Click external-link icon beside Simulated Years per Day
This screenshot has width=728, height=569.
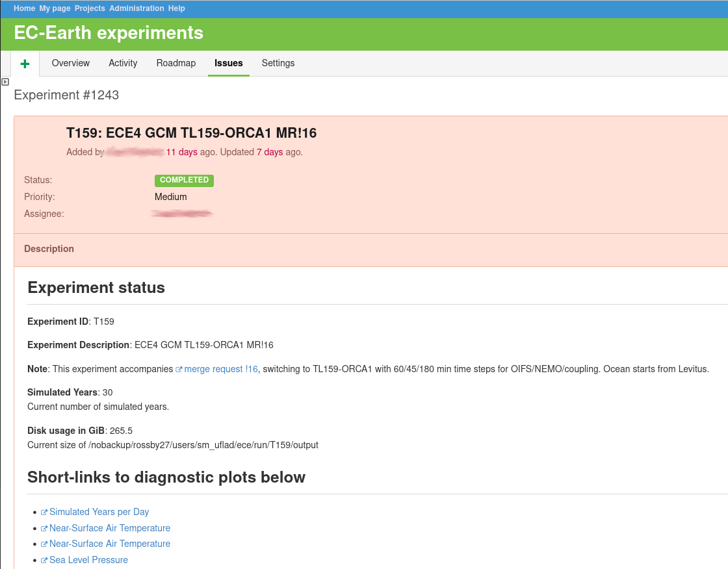tap(44, 512)
